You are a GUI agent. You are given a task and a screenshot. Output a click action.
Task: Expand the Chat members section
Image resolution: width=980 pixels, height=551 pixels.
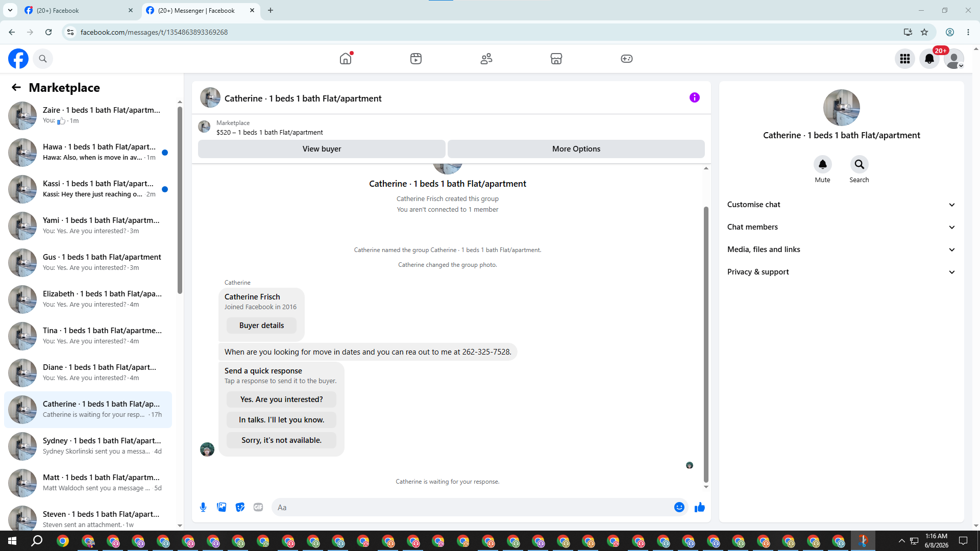841,227
